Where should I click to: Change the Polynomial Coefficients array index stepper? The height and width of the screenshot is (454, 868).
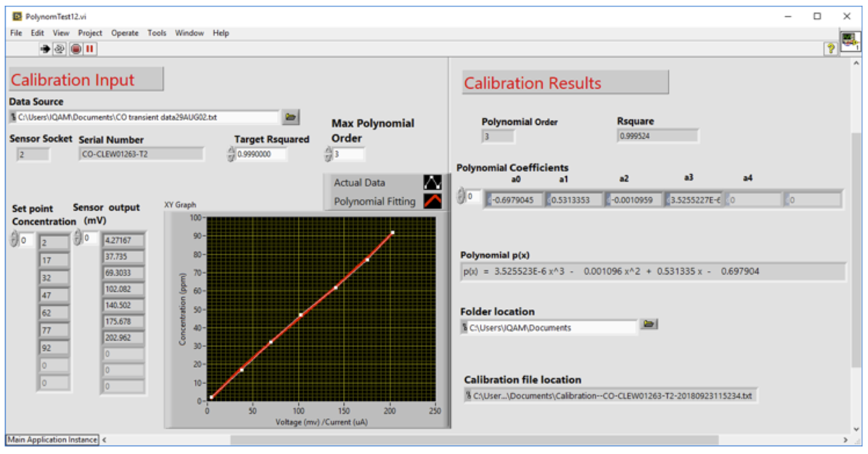[x=461, y=196]
